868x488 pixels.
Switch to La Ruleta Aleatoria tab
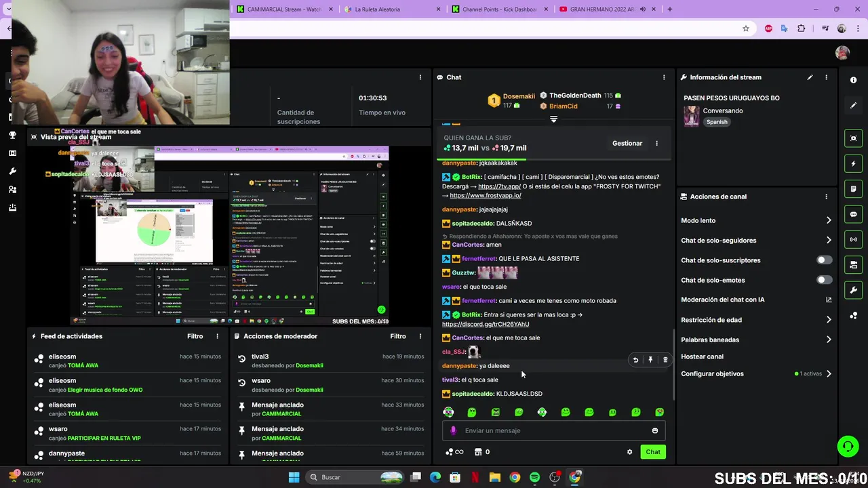[x=392, y=9]
